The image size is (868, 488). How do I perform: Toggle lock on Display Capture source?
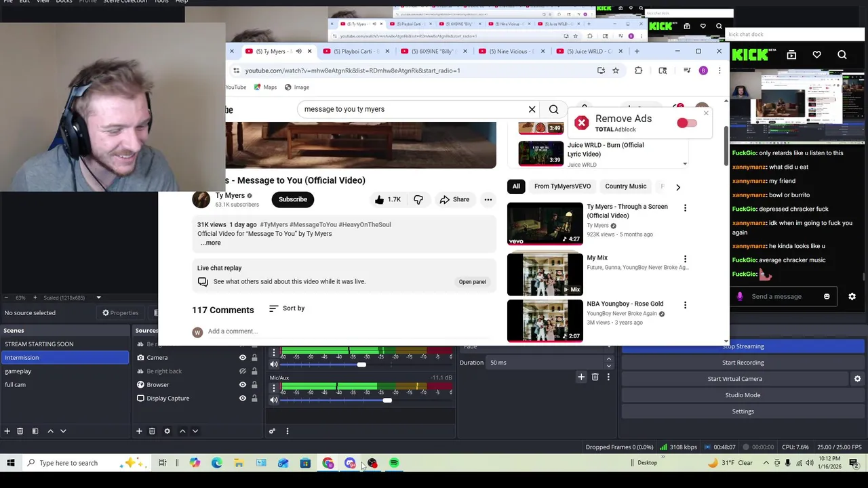pyautogui.click(x=254, y=399)
